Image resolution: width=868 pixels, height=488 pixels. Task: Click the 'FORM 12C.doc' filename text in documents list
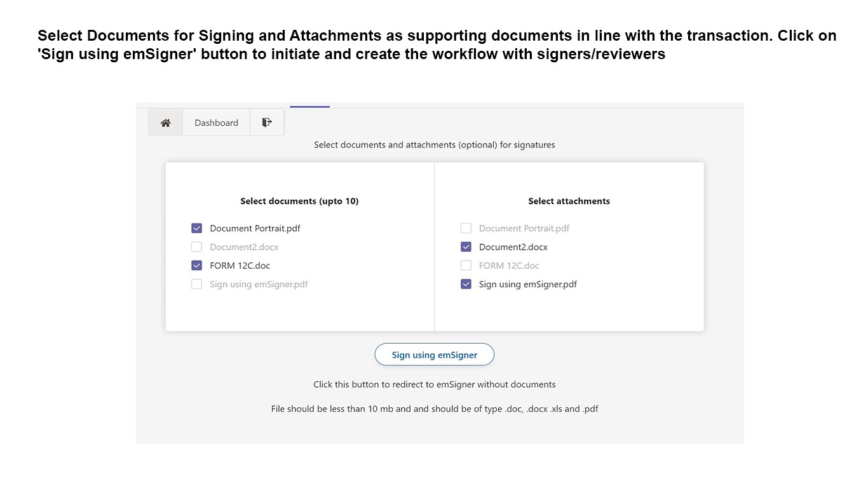[240, 266]
